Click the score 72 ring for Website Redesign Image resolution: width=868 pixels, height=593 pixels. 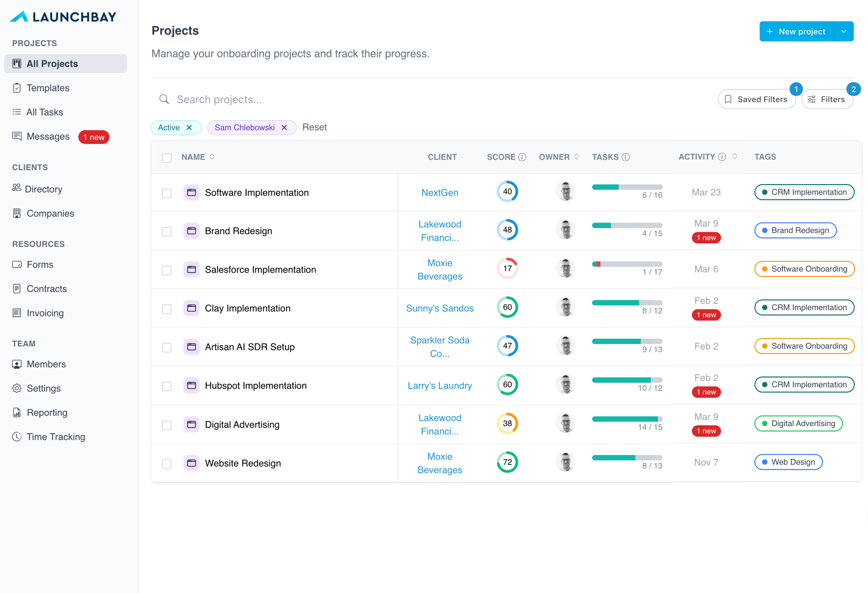pyautogui.click(x=507, y=462)
